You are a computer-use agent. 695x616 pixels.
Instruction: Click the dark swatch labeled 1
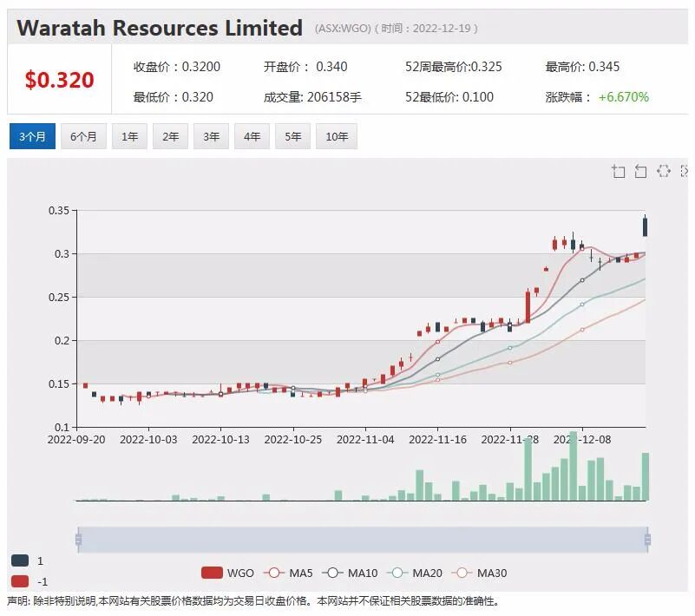[x=20, y=560]
